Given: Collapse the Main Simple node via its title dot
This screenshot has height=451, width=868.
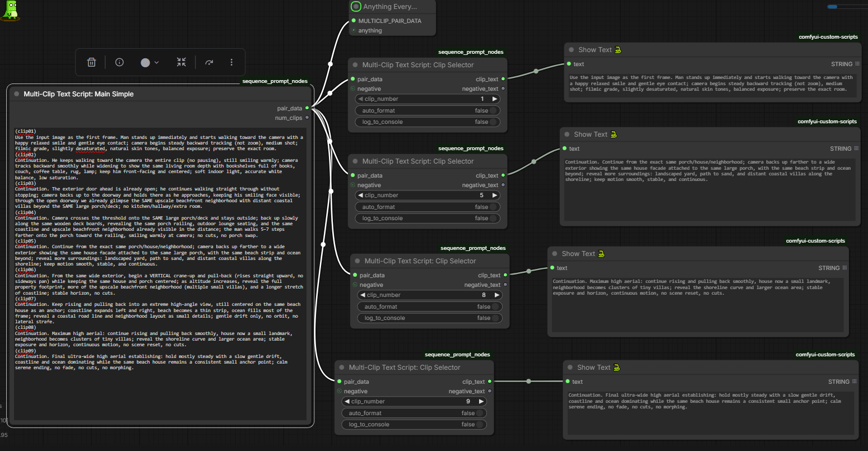Looking at the screenshot, I should pyautogui.click(x=17, y=94).
